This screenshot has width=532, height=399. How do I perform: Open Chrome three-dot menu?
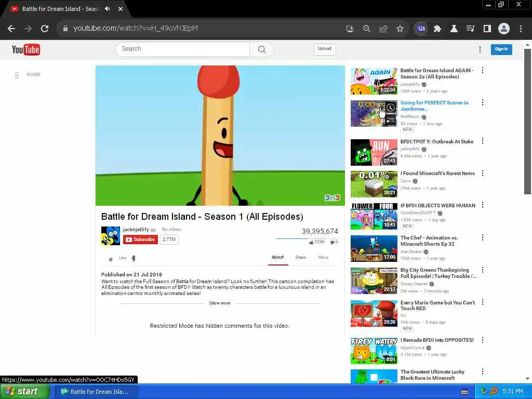click(521, 29)
